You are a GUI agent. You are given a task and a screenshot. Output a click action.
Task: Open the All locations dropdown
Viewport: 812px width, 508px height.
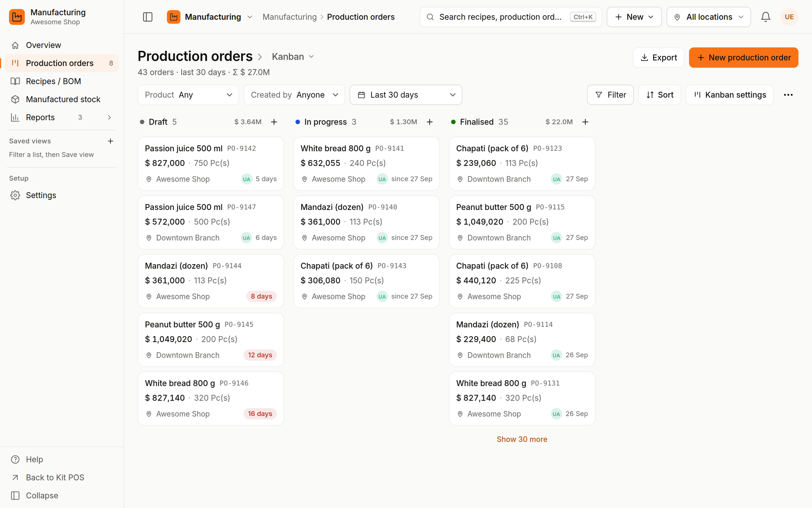tap(709, 17)
